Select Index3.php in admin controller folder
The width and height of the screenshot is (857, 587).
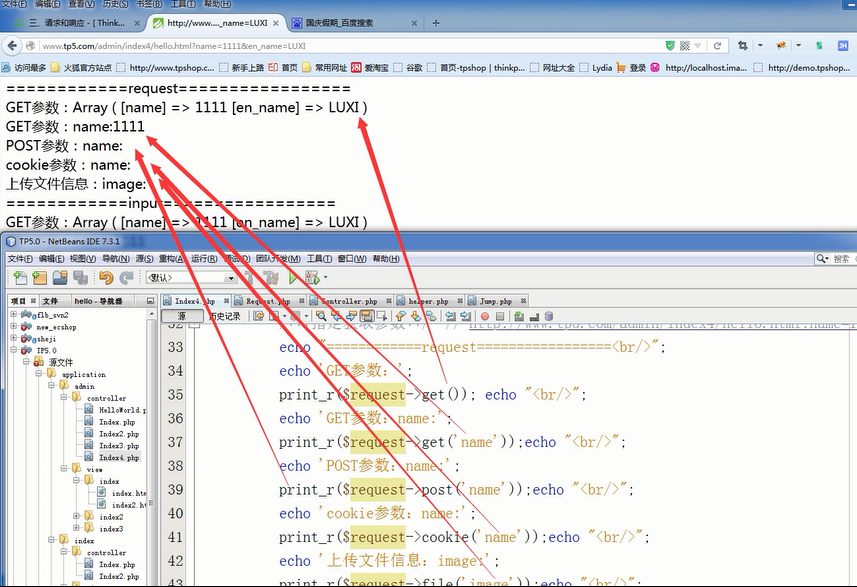click(113, 445)
